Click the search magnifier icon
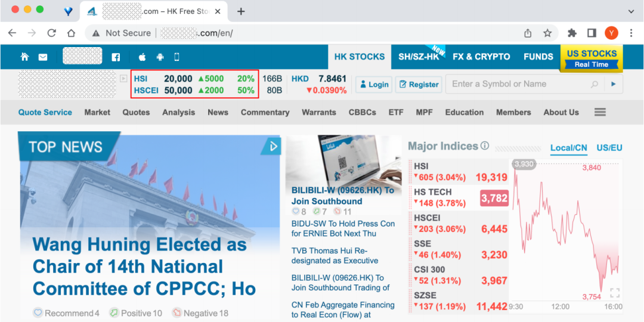644x322 pixels. [x=594, y=85]
